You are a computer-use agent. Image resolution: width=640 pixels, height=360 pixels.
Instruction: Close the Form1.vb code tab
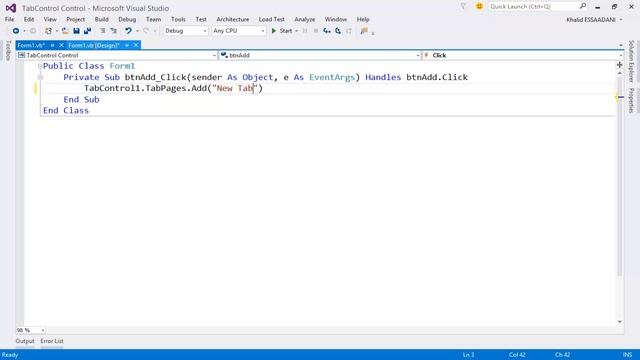(61, 45)
